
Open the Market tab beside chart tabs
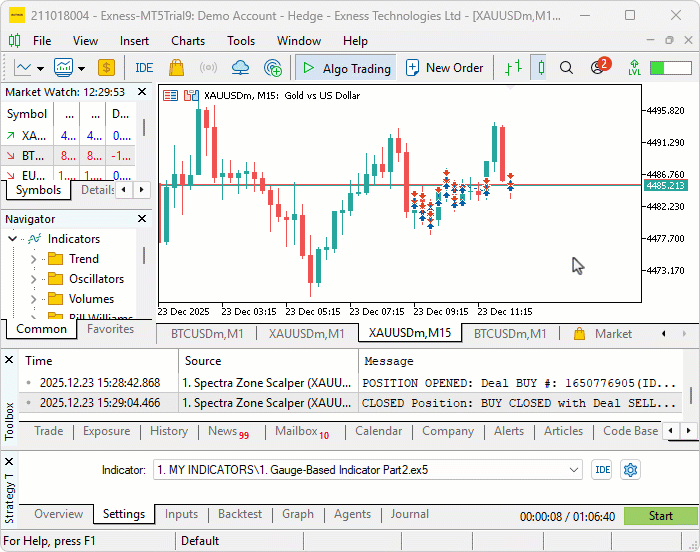[603, 334]
